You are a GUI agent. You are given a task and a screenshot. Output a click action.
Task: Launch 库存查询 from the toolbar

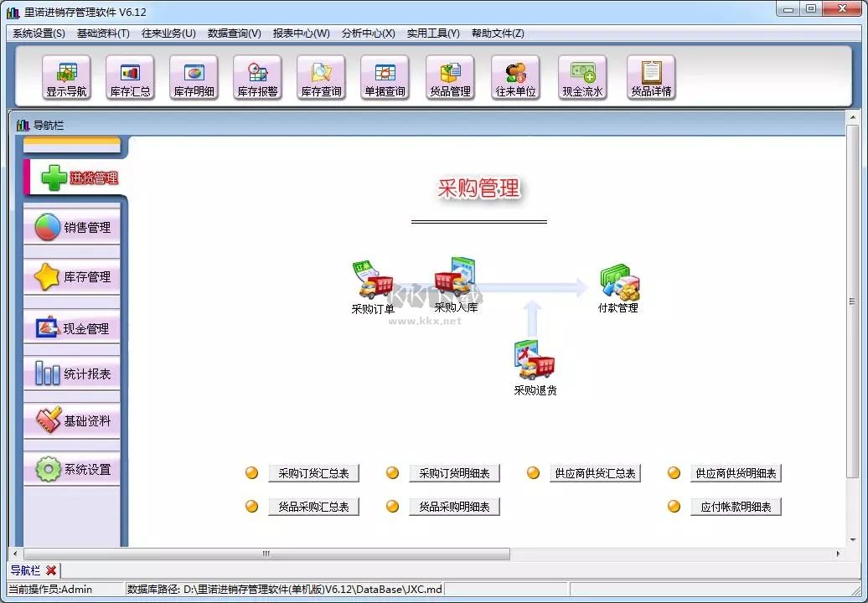coord(321,77)
